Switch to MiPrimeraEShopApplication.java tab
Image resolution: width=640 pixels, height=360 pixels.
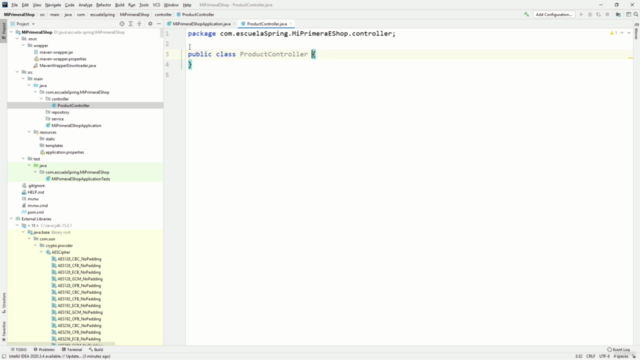[201, 24]
